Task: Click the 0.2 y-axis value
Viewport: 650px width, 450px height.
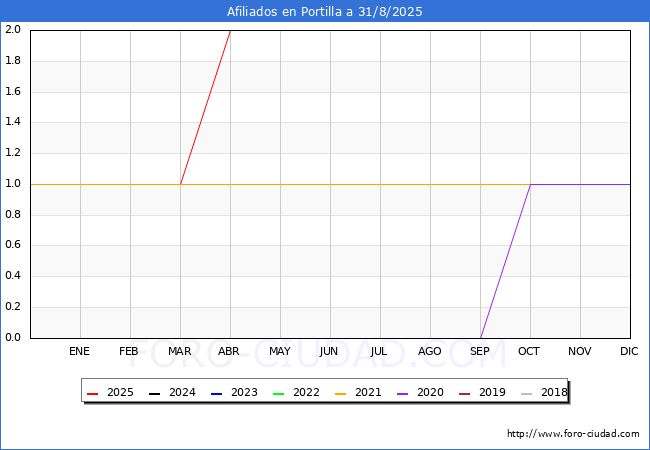Action: (x=13, y=307)
